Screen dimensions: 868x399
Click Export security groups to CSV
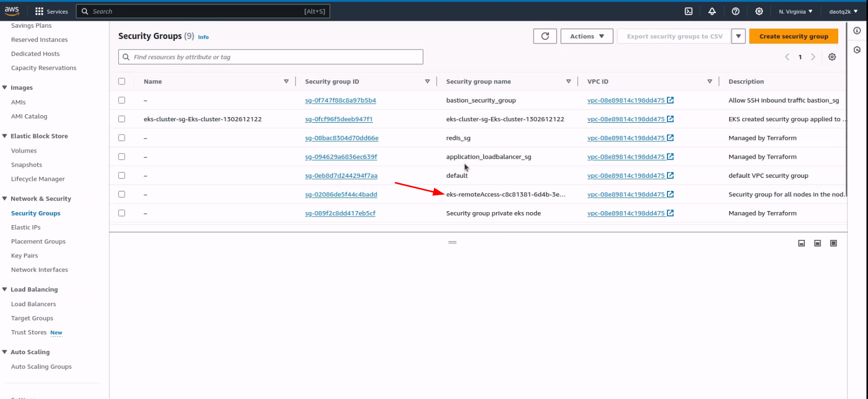tap(674, 36)
